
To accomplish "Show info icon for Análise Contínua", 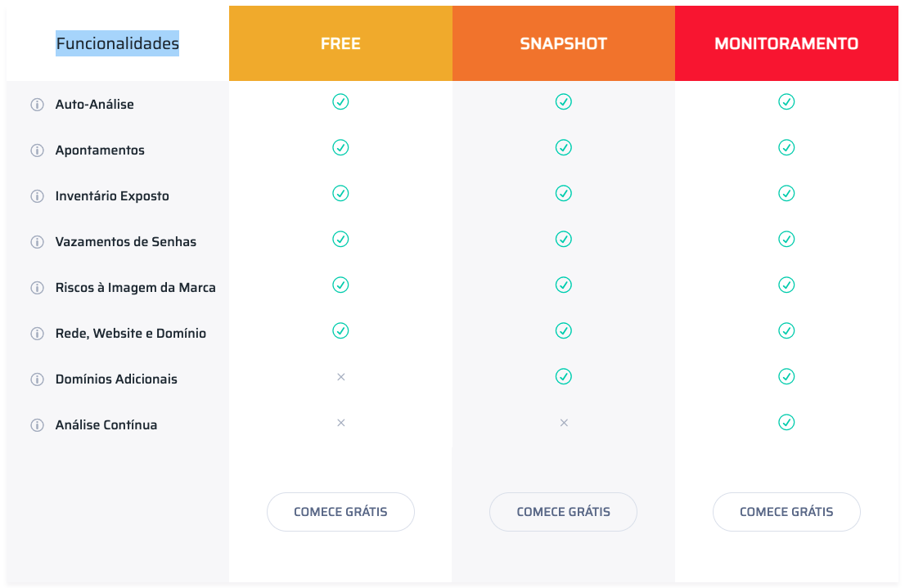I will [x=37, y=425].
